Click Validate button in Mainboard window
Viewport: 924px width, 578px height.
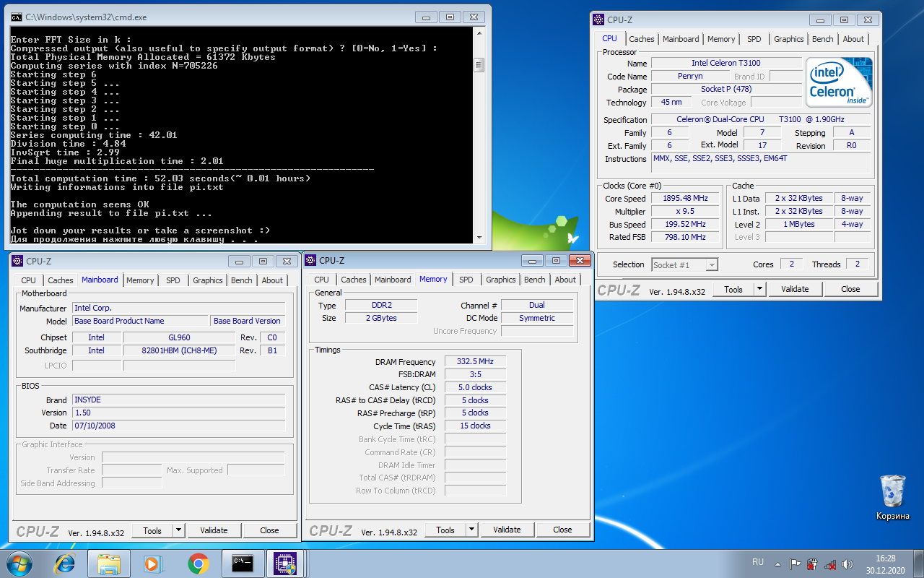click(214, 530)
